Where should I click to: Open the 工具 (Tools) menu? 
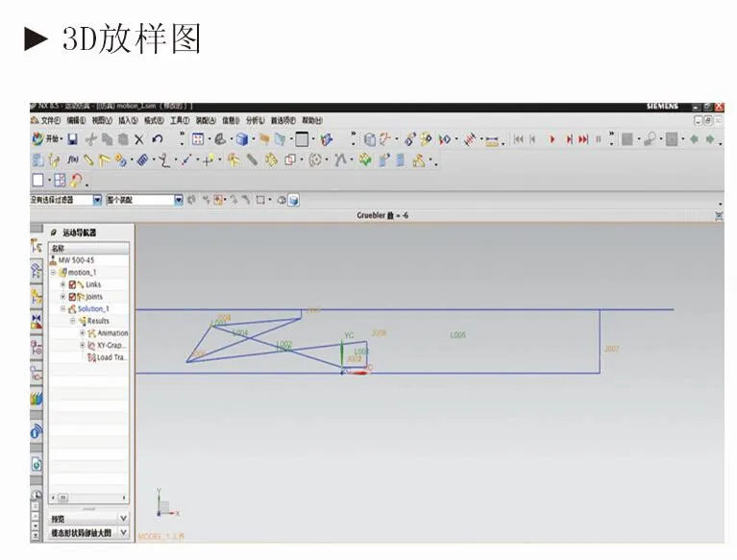coord(180,121)
